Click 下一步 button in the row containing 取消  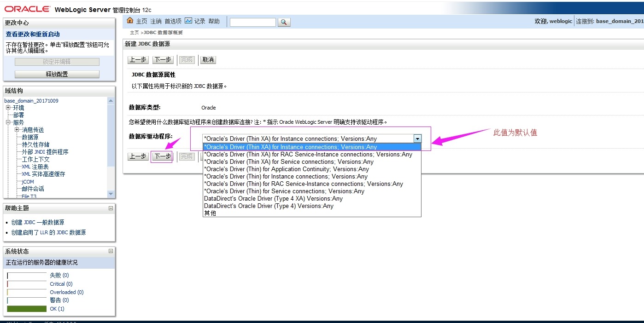pos(163,60)
